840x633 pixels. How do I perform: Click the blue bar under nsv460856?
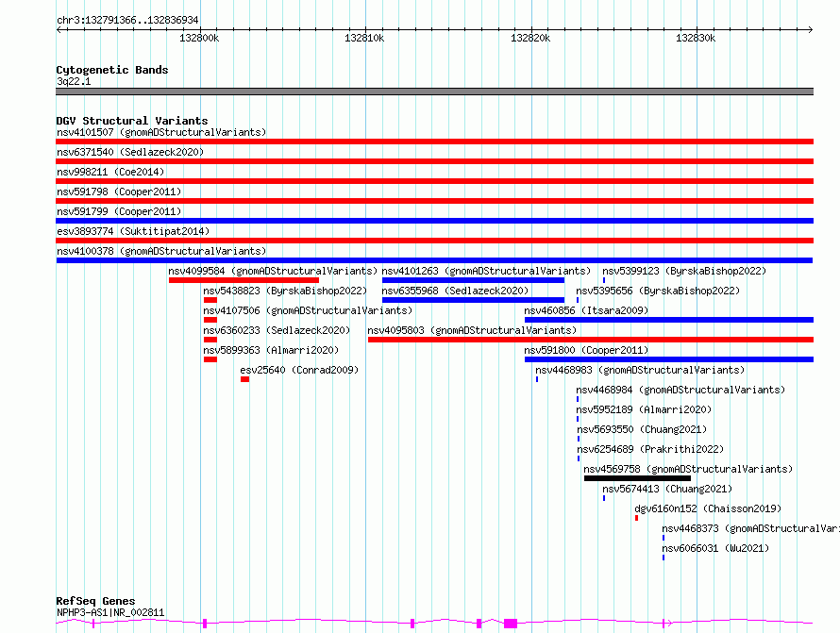coord(669,320)
